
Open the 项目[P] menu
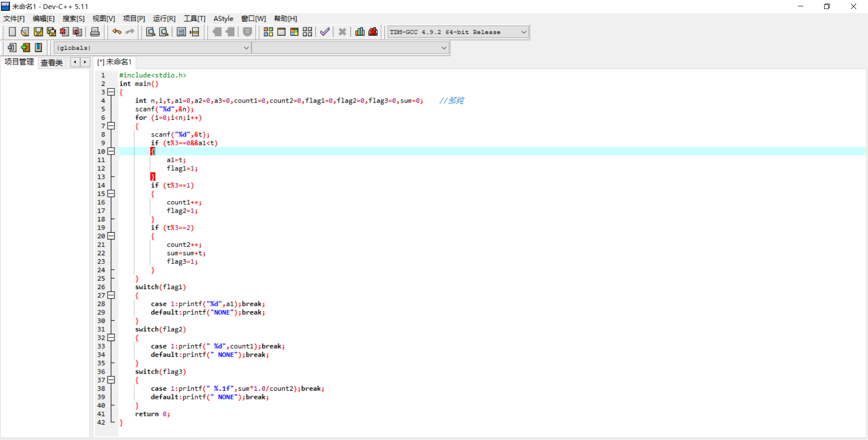pyautogui.click(x=134, y=19)
